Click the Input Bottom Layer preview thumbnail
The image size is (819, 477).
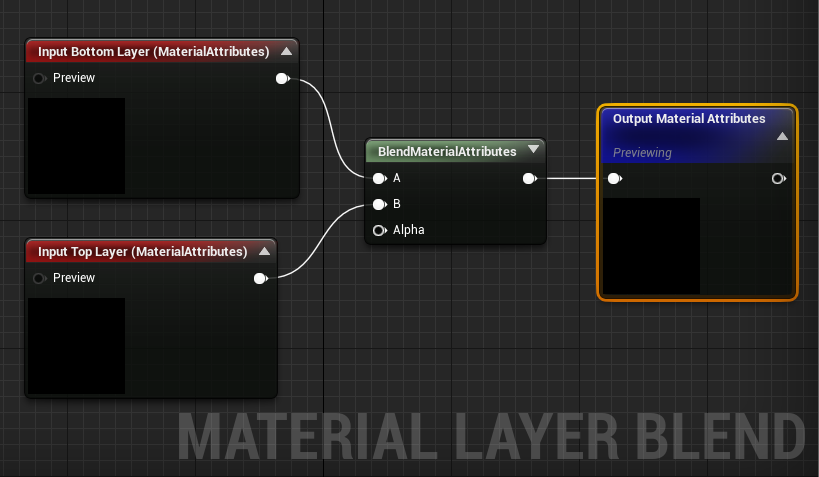[76, 146]
